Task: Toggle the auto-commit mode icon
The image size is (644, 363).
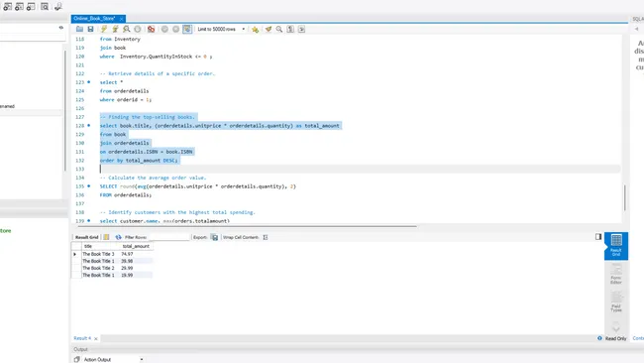Action: coord(187,29)
